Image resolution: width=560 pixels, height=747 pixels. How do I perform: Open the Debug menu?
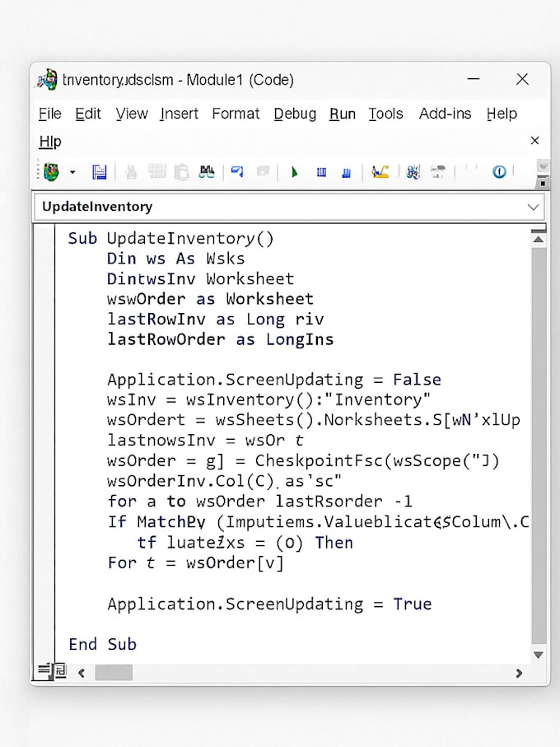[x=295, y=114]
